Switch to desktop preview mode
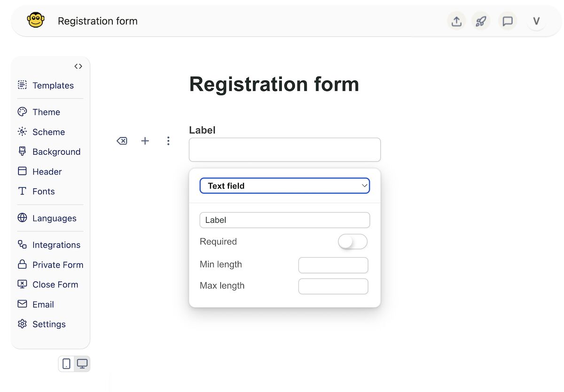The height and width of the screenshot is (392, 564). click(82, 364)
